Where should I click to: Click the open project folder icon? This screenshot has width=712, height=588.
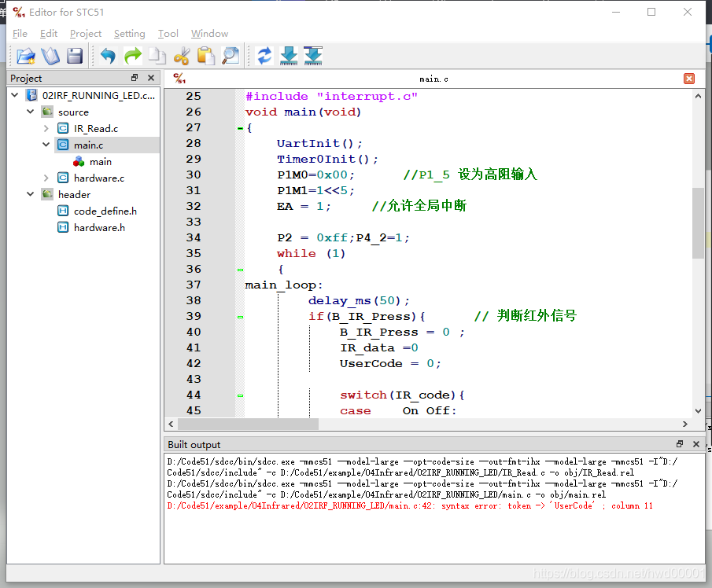pos(26,57)
